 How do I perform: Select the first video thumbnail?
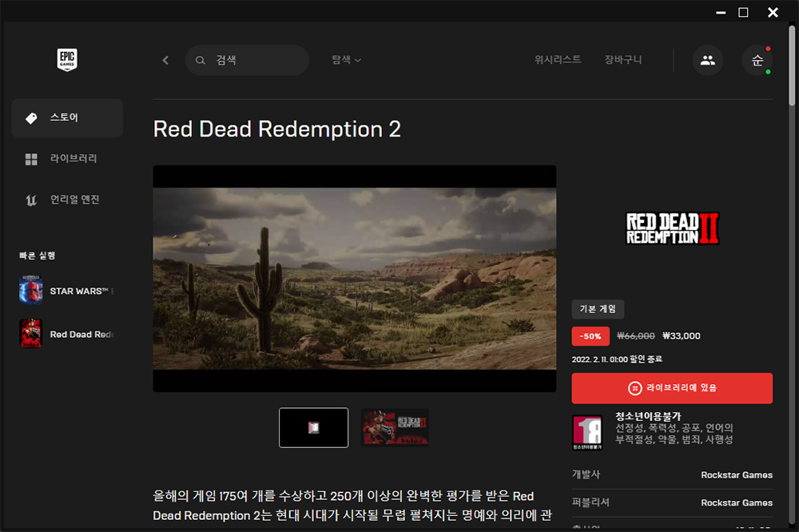click(x=313, y=427)
